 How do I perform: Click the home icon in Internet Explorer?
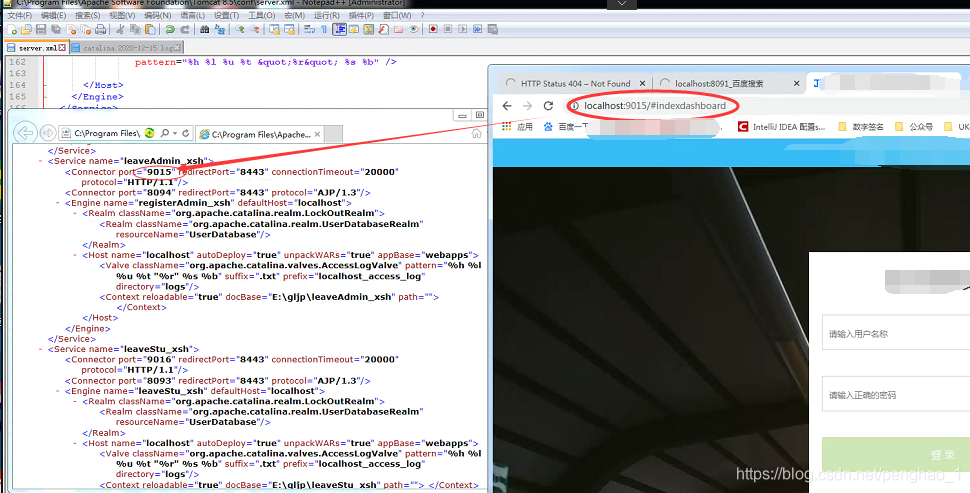pos(476,134)
